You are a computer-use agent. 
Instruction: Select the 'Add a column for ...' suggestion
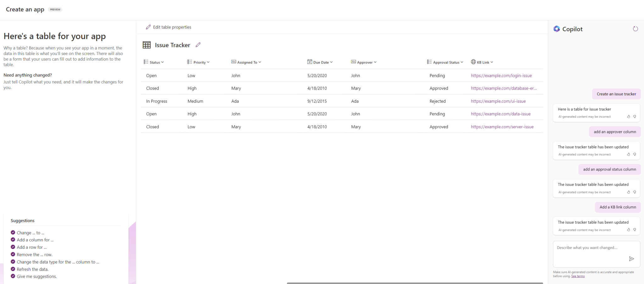pyautogui.click(x=35, y=240)
